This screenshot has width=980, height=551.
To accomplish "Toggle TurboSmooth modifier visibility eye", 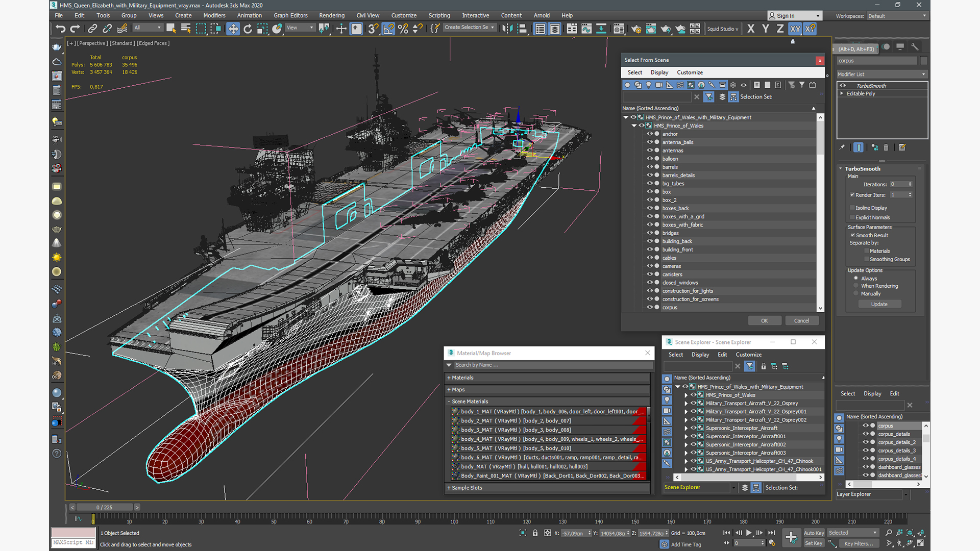I will click(x=843, y=86).
